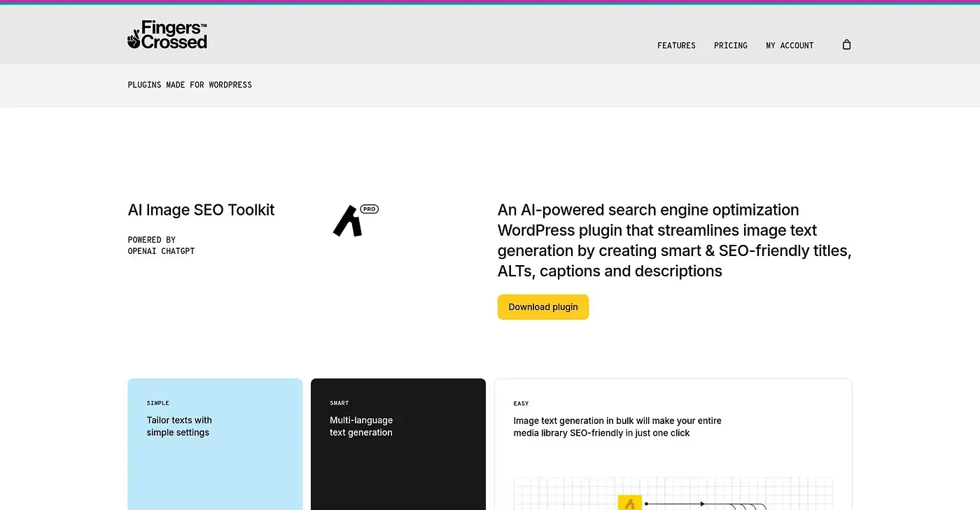Click the yellow plugin icon in diagram

tap(630, 503)
